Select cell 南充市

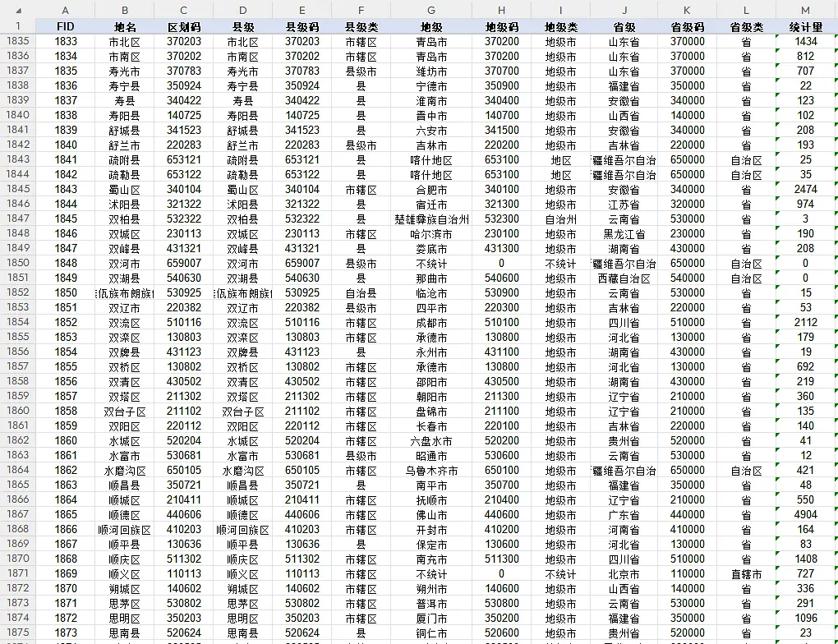click(x=431, y=559)
